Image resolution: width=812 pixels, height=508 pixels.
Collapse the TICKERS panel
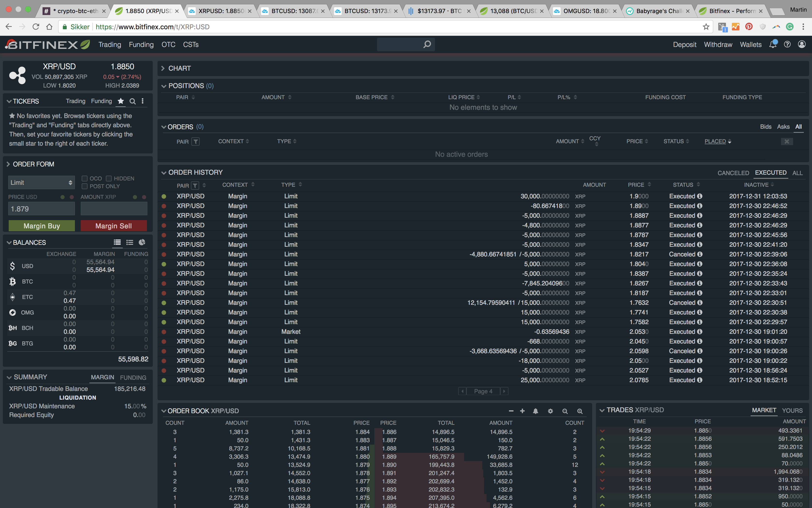tap(9, 101)
